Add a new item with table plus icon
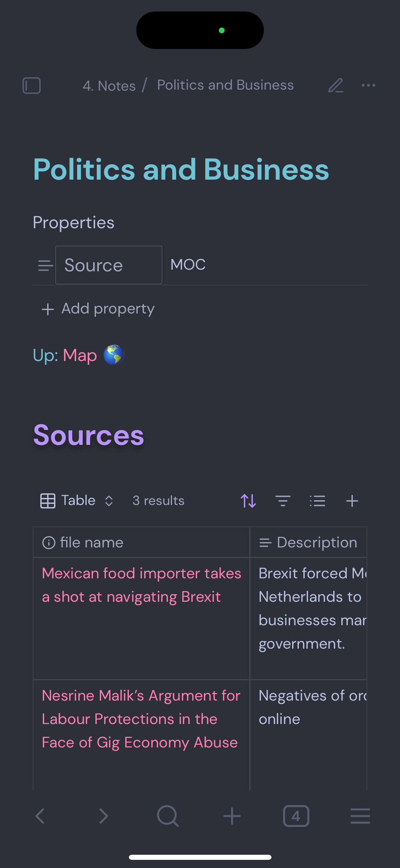The height and width of the screenshot is (868, 400). pyautogui.click(x=352, y=501)
